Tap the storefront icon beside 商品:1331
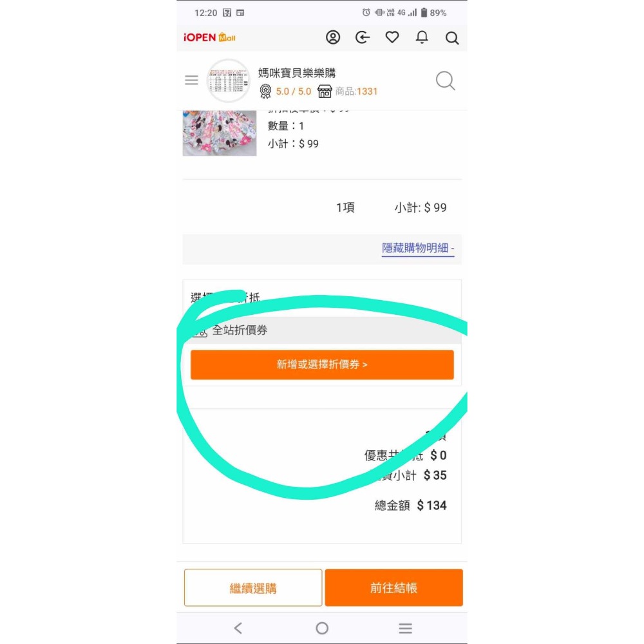 point(325,91)
